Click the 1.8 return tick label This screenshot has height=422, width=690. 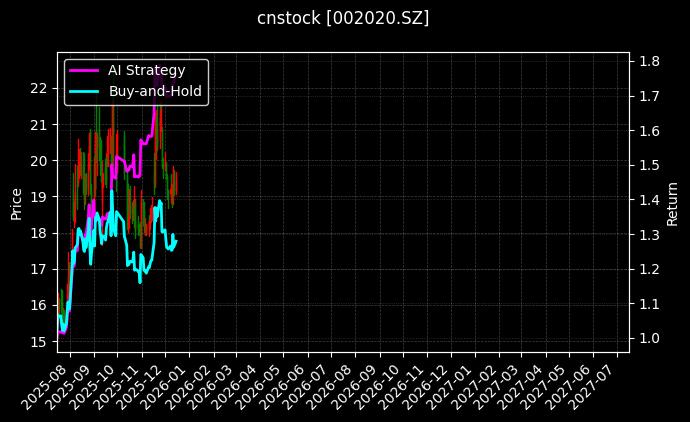pos(648,61)
